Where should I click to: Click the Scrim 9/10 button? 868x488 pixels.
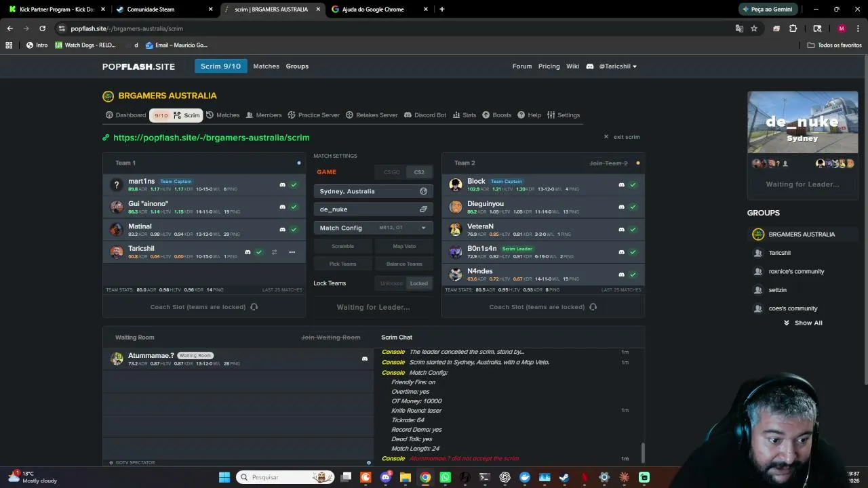coord(220,66)
